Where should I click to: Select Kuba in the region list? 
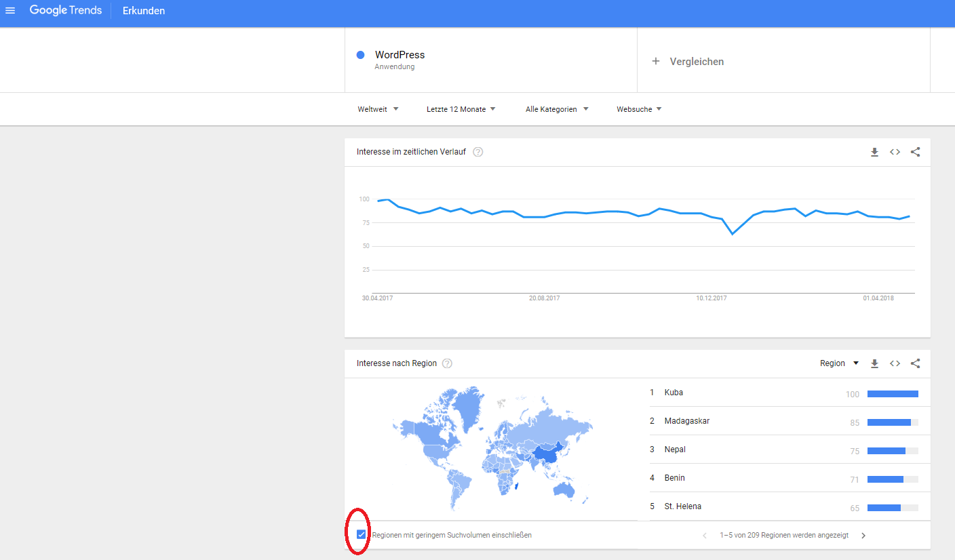[x=790, y=393]
